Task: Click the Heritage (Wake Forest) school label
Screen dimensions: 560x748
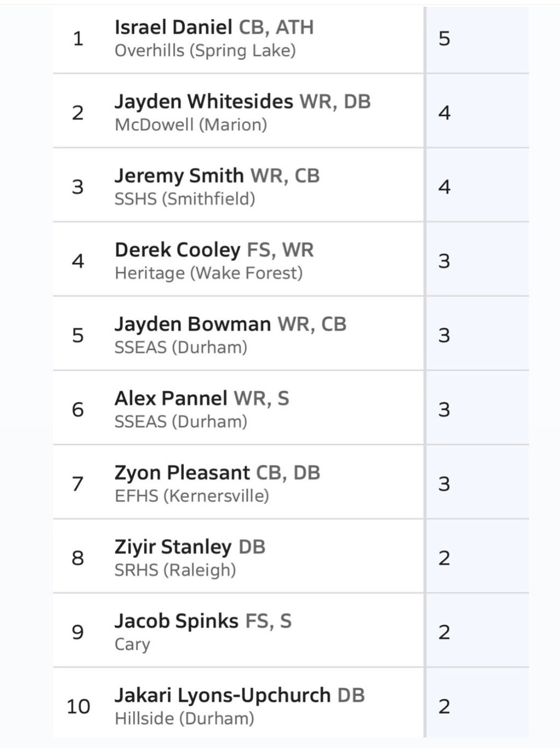Action: coord(209,273)
